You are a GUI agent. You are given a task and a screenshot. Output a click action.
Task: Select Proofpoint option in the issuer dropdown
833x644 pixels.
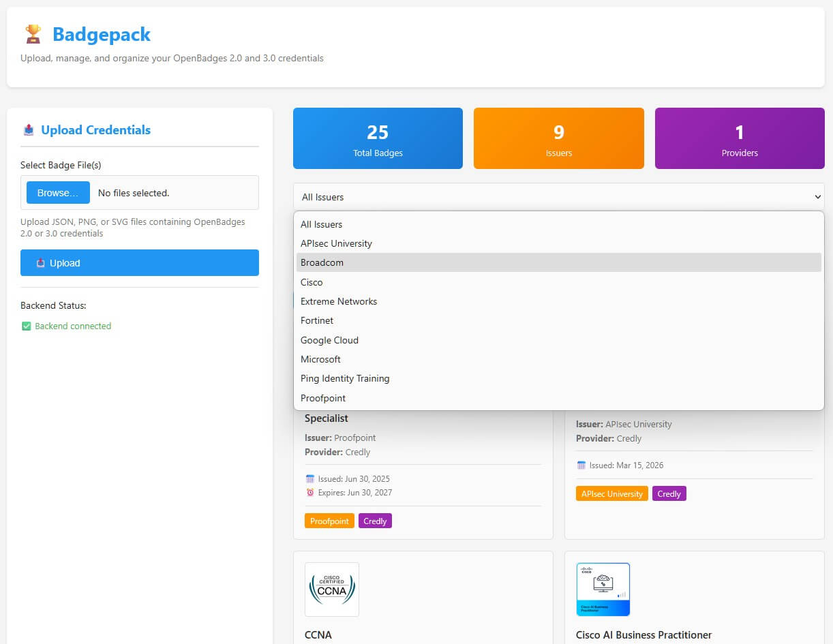559,398
